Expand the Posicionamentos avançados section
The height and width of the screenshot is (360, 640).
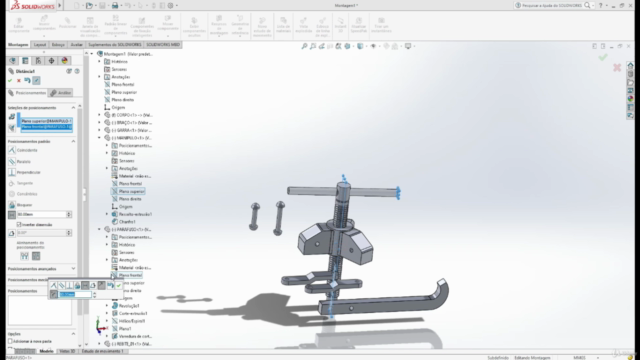pyautogui.click(x=73, y=269)
